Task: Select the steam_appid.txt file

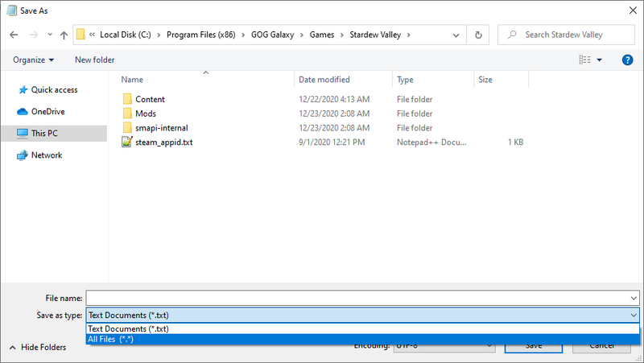Action: (164, 142)
